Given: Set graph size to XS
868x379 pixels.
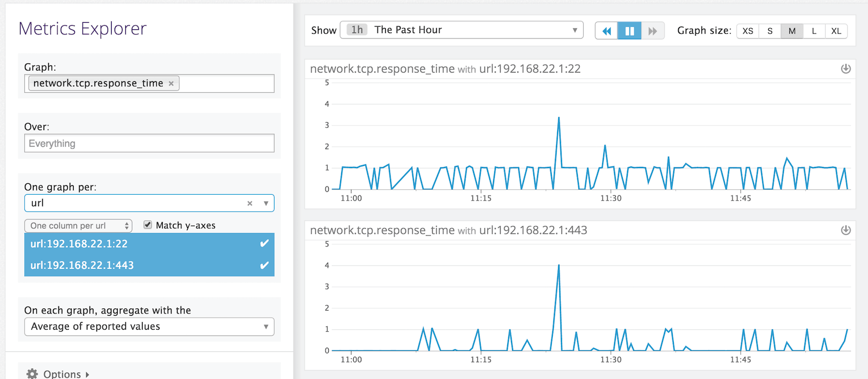Looking at the screenshot, I should [748, 31].
